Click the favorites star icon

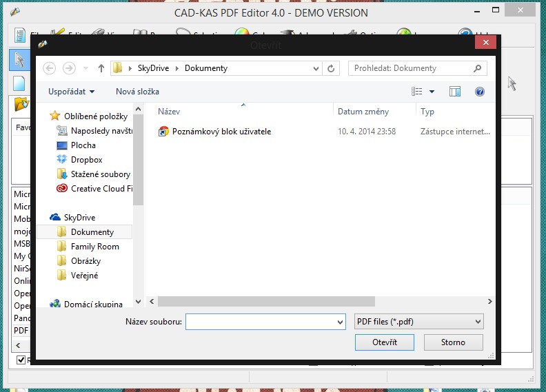(x=54, y=116)
